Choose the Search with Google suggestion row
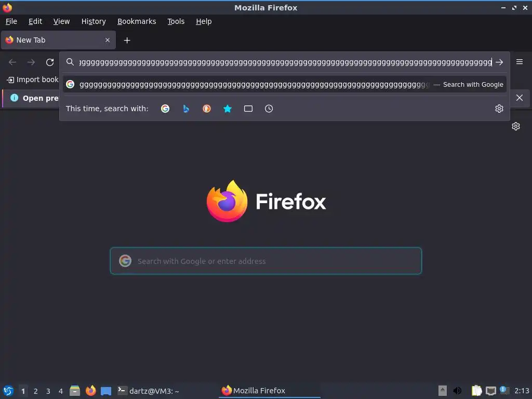Viewport: 532px width, 399px height. click(285, 84)
